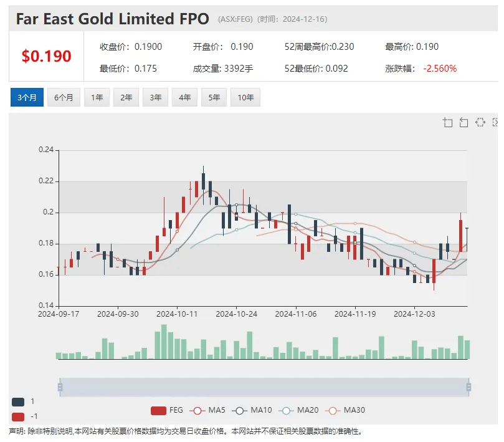Screen dimensions: 504x442
Task: Switch chart to 2年 range
Action: tap(126, 97)
